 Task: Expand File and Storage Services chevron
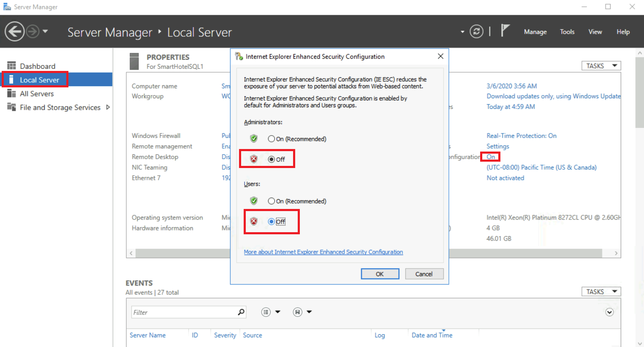click(x=108, y=107)
